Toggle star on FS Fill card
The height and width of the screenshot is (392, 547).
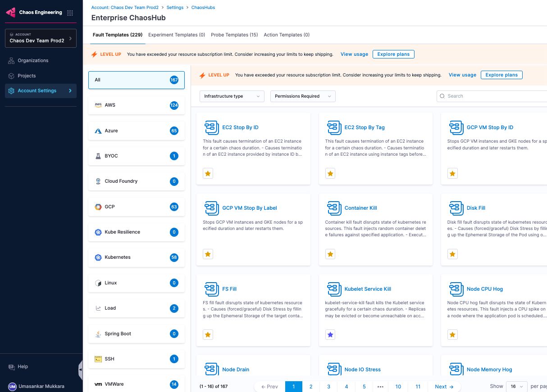[x=208, y=335]
